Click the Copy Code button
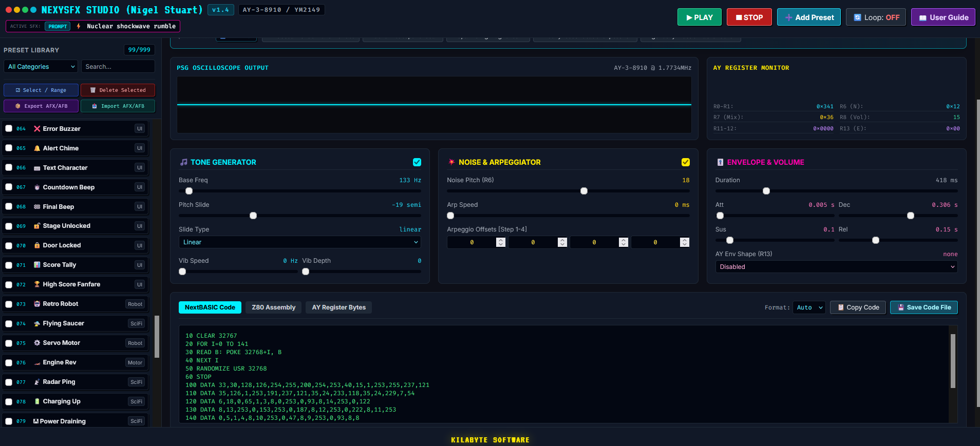The width and height of the screenshot is (980, 446). tap(858, 307)
